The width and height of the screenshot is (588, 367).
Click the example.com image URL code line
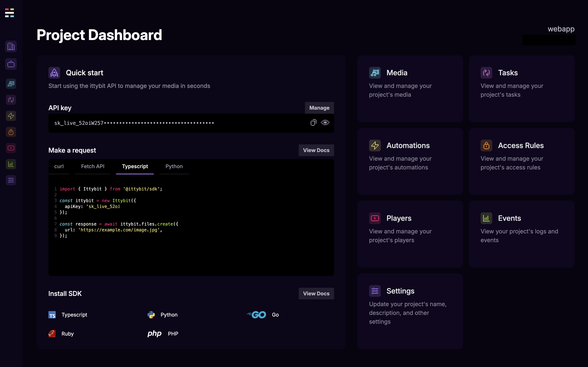(x=113, y=230)
